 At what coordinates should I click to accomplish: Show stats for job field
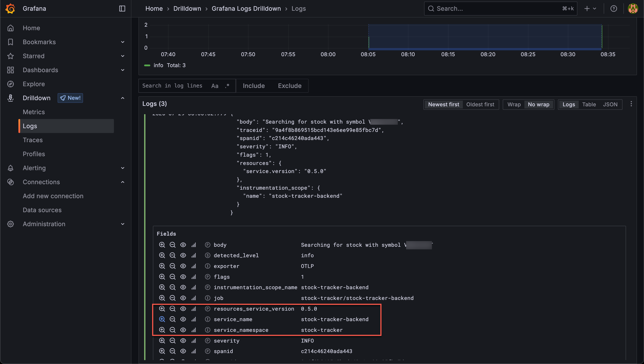[x=194, y=298]
